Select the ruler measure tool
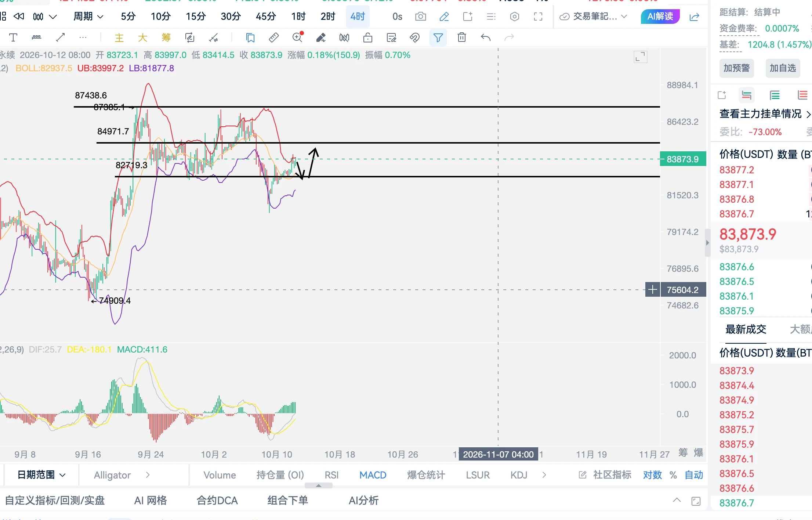Image resolution: width=812 pixels, height=520 pixels. point(274,37)
